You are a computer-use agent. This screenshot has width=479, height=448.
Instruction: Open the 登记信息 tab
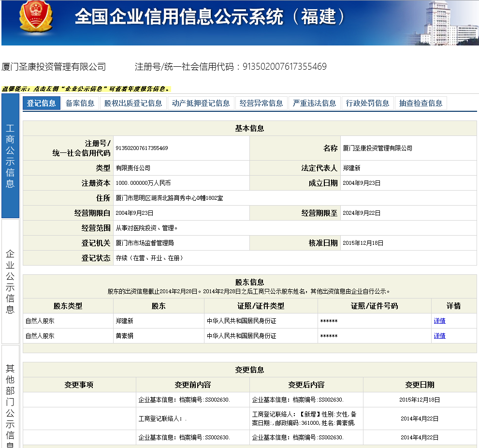pos(41,103)
